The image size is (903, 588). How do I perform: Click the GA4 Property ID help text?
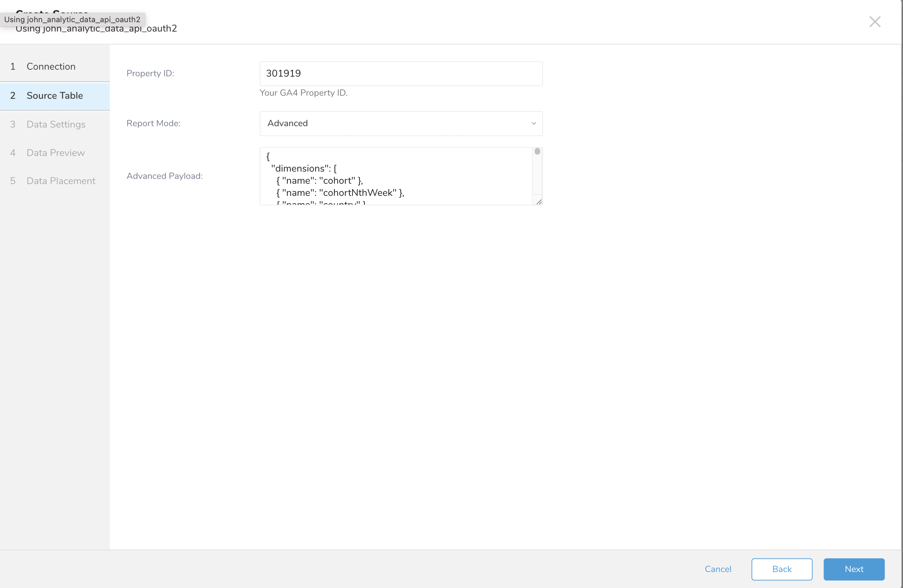303,93
